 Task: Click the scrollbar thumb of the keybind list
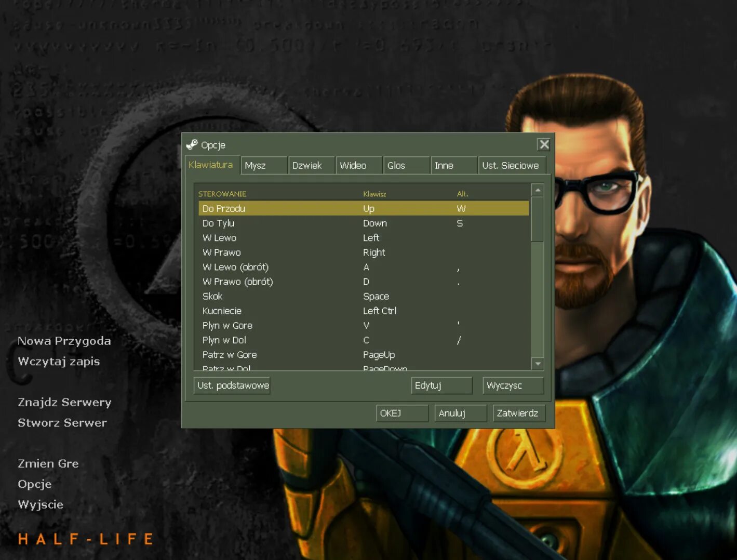click(x=538, y=219)
